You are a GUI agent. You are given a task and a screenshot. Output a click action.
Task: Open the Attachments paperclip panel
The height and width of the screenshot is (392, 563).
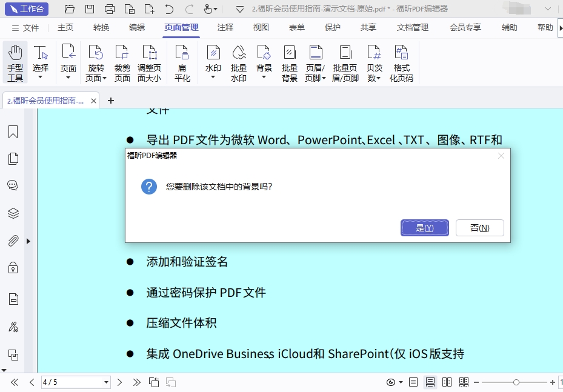[x=13, y=241]
